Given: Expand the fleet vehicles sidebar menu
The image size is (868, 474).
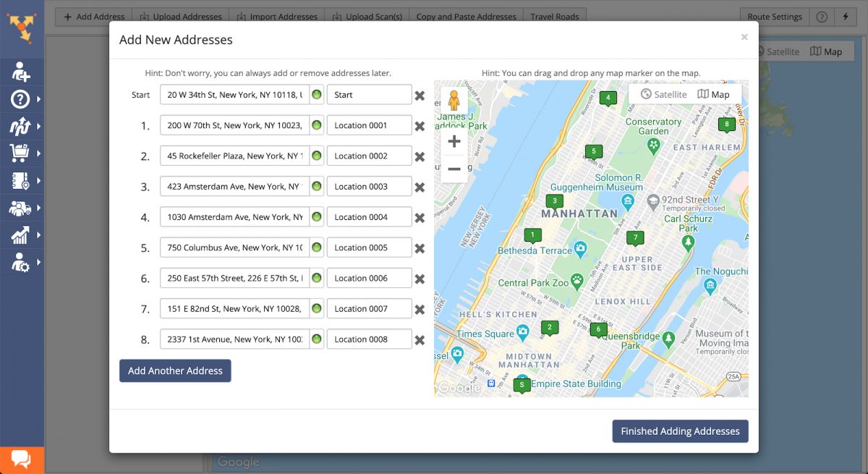Looking at the screenshot, I should click(x=21, y=208).
